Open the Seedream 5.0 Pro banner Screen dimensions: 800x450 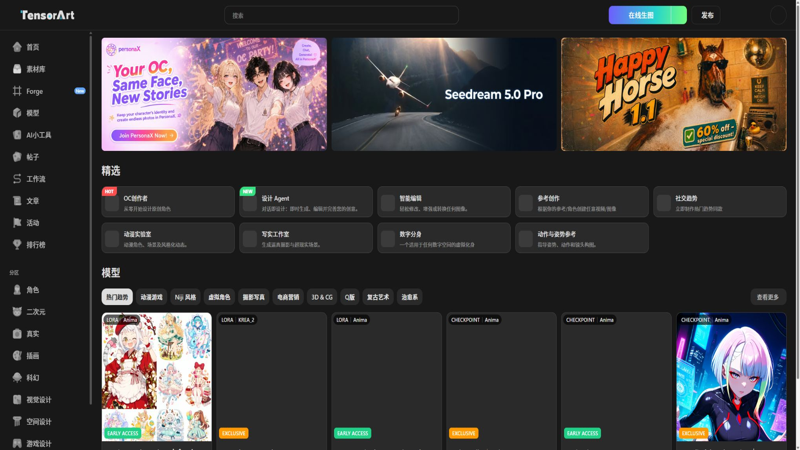tap(444, 94)
